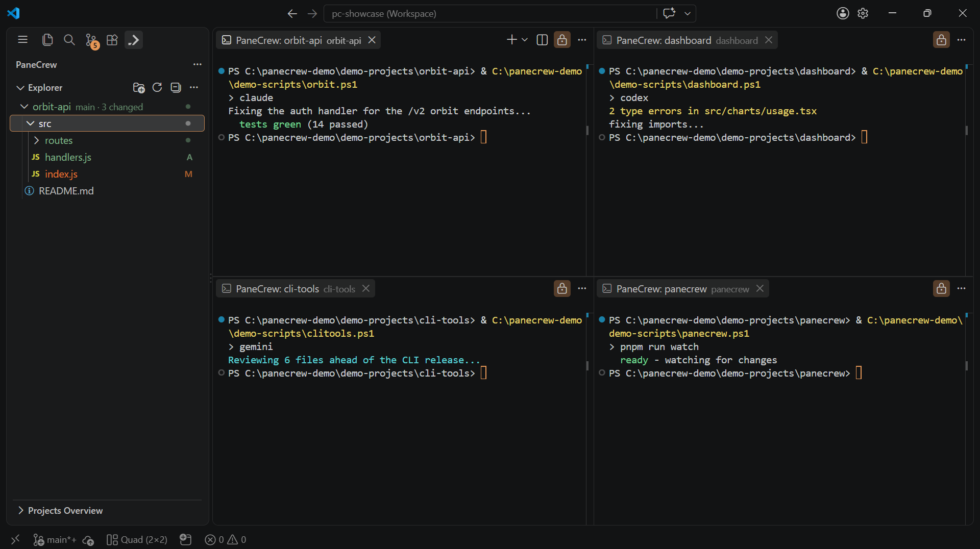The image size is (980, 549).
Task: Toggle lock on dashboard editor group
Action: click(941, 40)
